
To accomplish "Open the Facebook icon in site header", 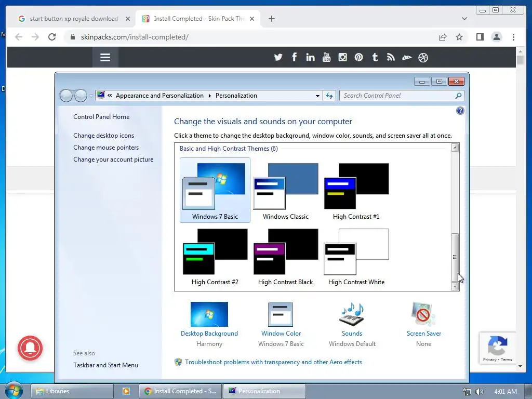I will pyautogui.click(x=294, y=57).
